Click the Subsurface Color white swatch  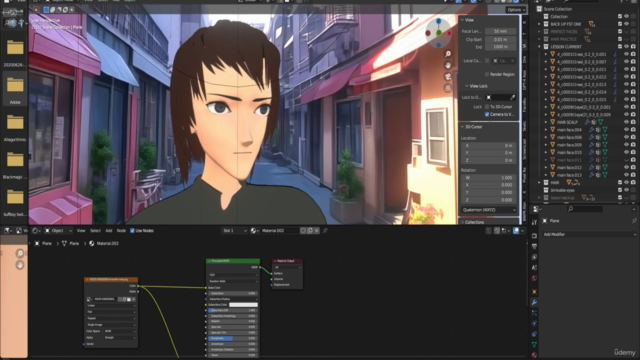pyautogui.click(x=243, y=304)
